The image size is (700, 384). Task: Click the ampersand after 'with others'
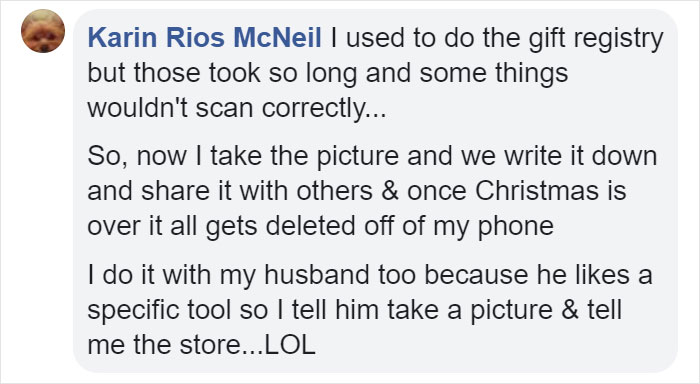coord(389,191)
